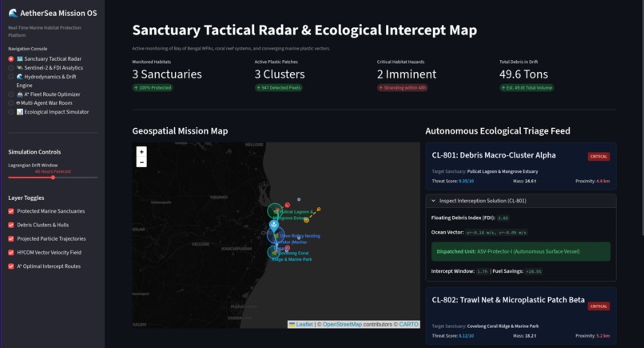644x348 pixels.
Task: Click the Dispatched Unit ASV-Protector-I banner
Action: coord(521,251)
